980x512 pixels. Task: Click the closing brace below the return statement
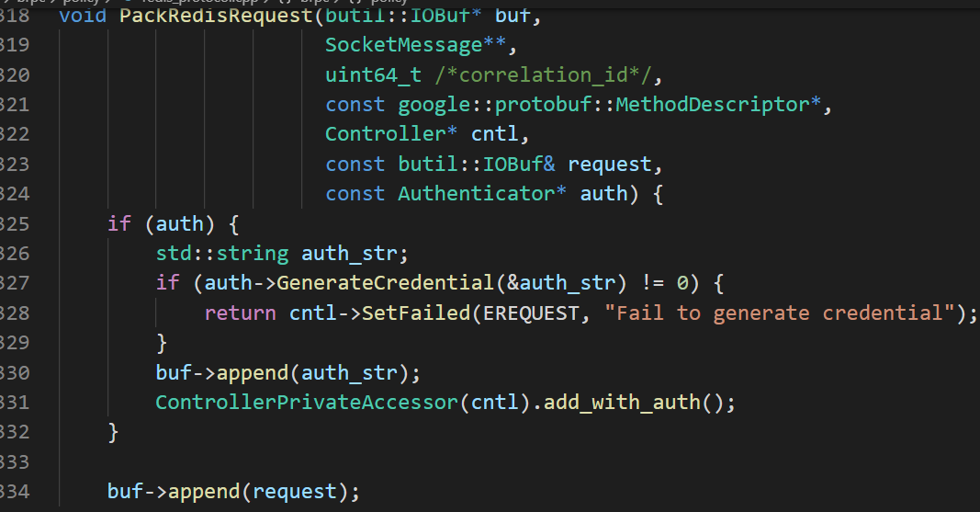pyautogui.click(x=162, y=343)
